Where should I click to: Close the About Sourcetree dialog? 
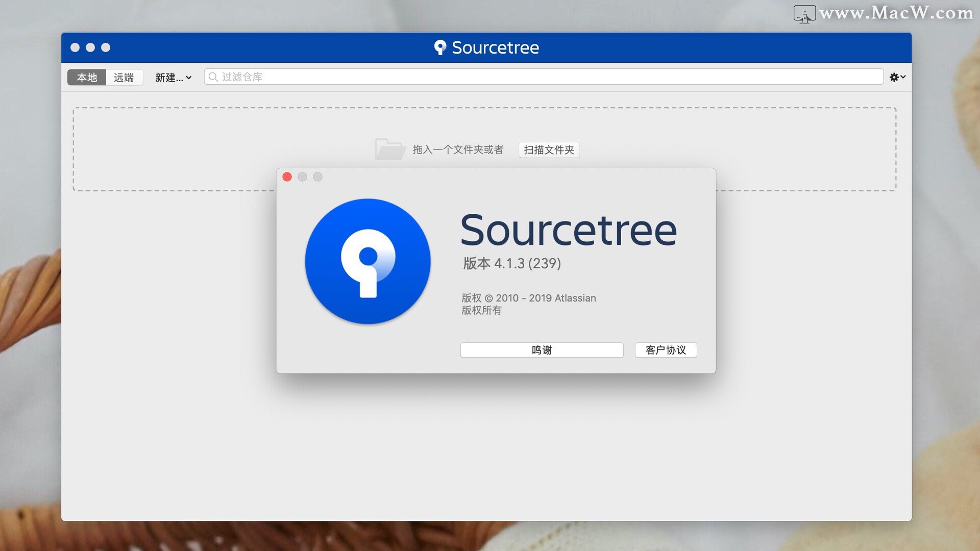point(287,177)
